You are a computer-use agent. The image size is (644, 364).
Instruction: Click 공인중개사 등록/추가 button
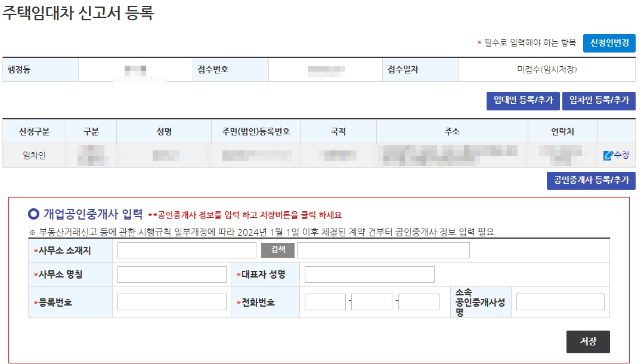(591, 180)
